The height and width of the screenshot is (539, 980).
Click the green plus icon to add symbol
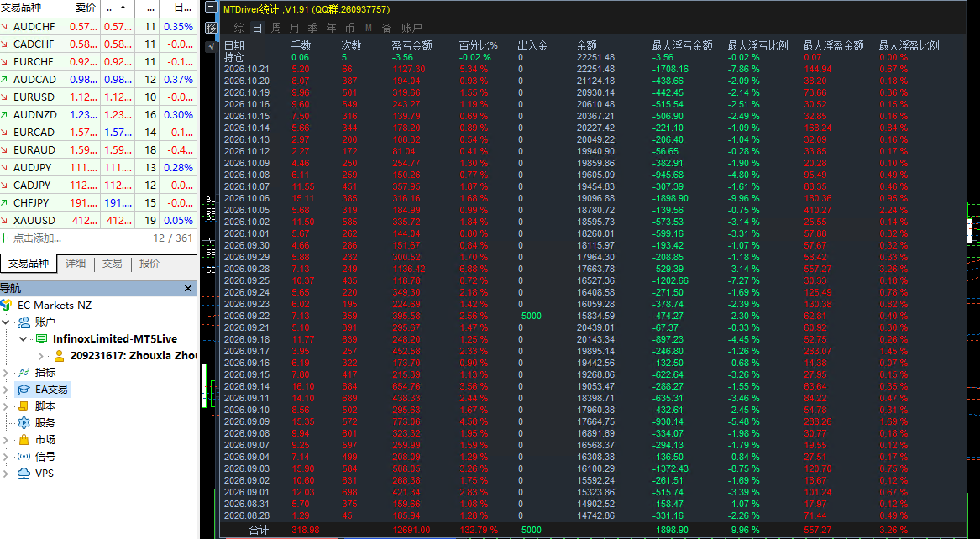point(4,238)
